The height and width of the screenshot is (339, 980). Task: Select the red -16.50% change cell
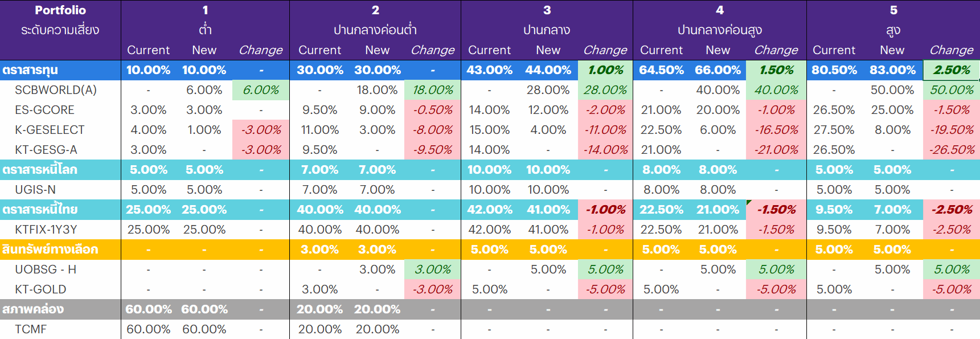click(776, 130)
